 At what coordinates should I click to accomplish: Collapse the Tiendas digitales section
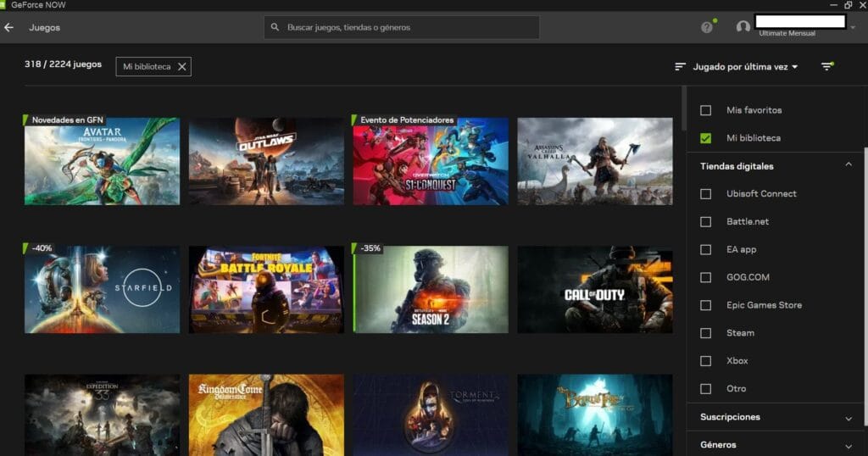tap(849, 165)
